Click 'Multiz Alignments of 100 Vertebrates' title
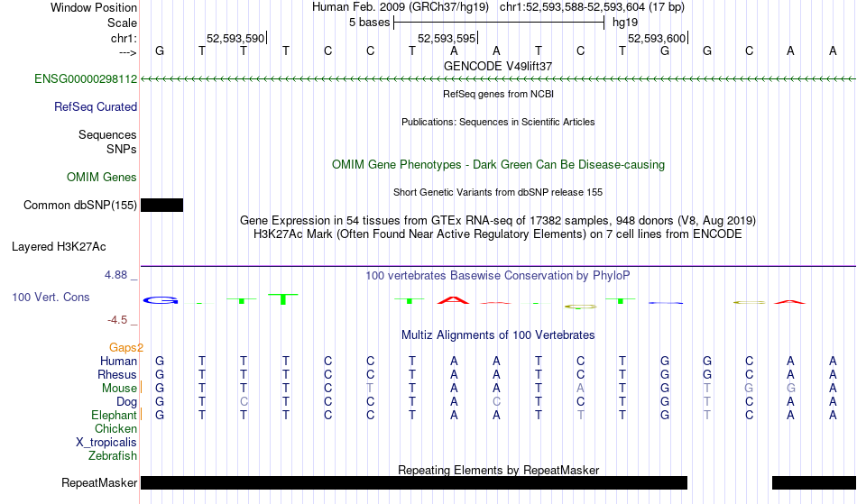The width and height of the screenshot is (857, 504). [498, 335]
